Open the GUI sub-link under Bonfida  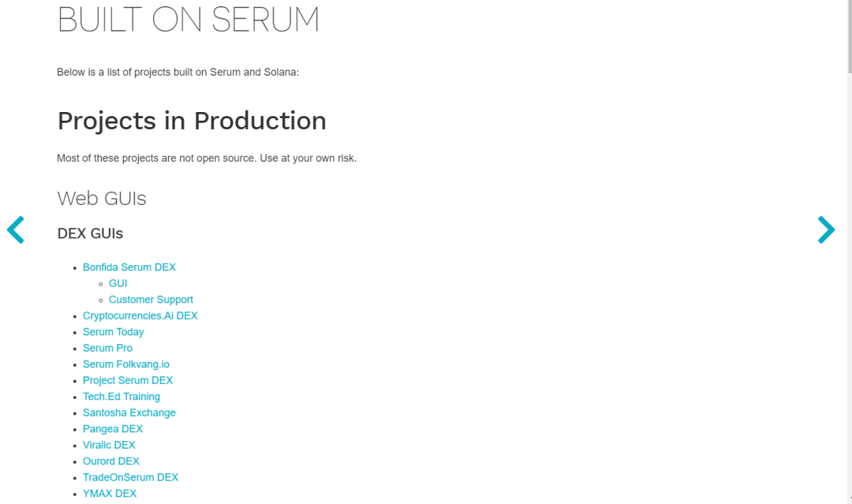(118, 283)
